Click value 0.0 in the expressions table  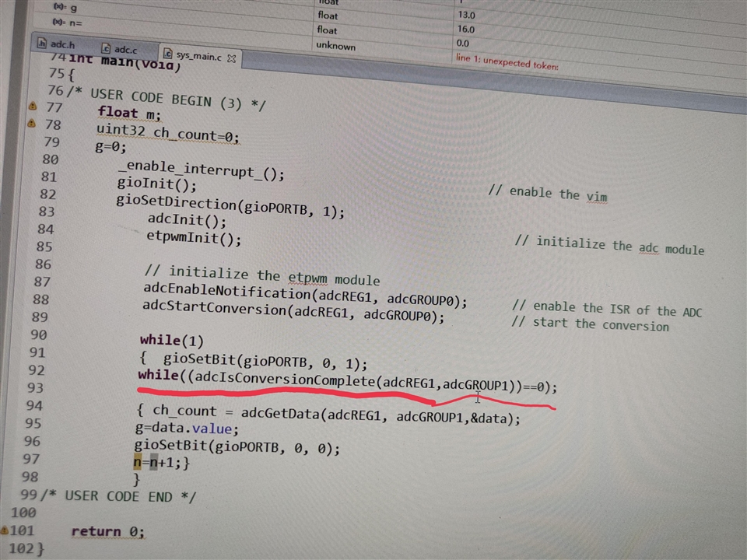(462, 43)
